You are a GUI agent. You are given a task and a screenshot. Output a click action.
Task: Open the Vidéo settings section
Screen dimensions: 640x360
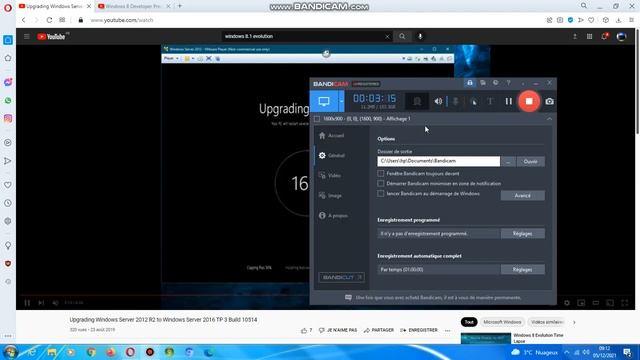[331, 176]
